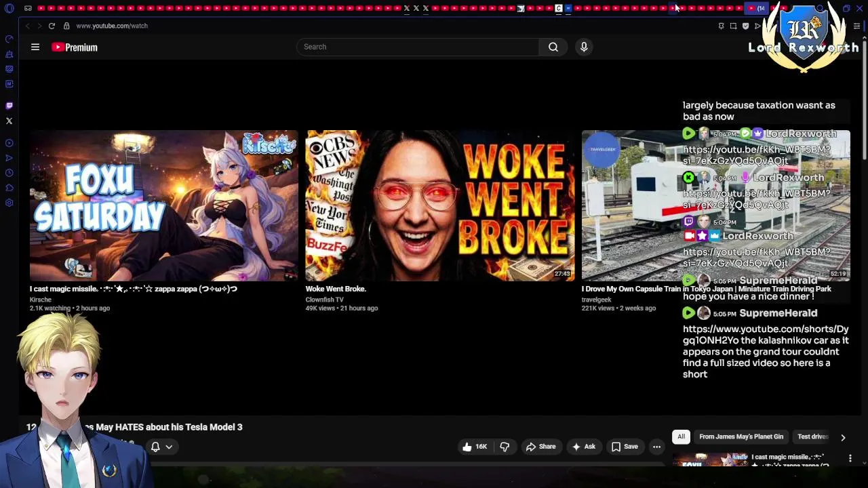Image resolution: width=868 pixels, height=488 pixels.
Task: Click the www.youtube.com/watch address bar
Action: [112, 26]
